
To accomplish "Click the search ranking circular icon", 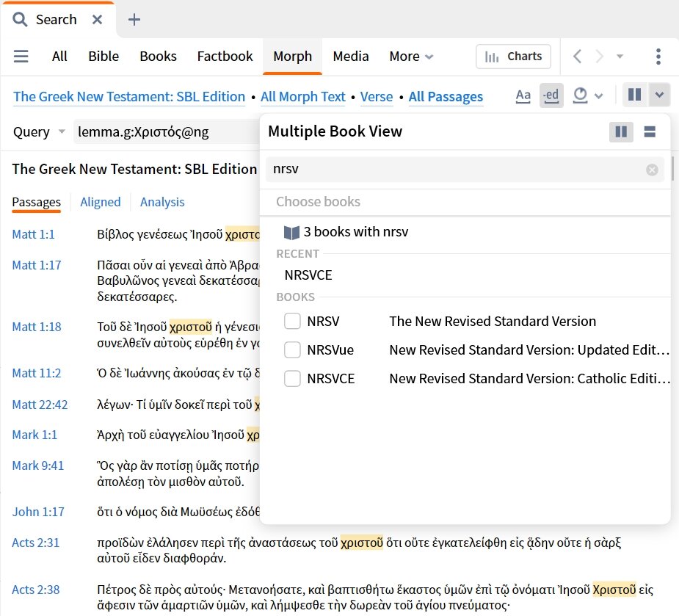I will coord(580,95).
